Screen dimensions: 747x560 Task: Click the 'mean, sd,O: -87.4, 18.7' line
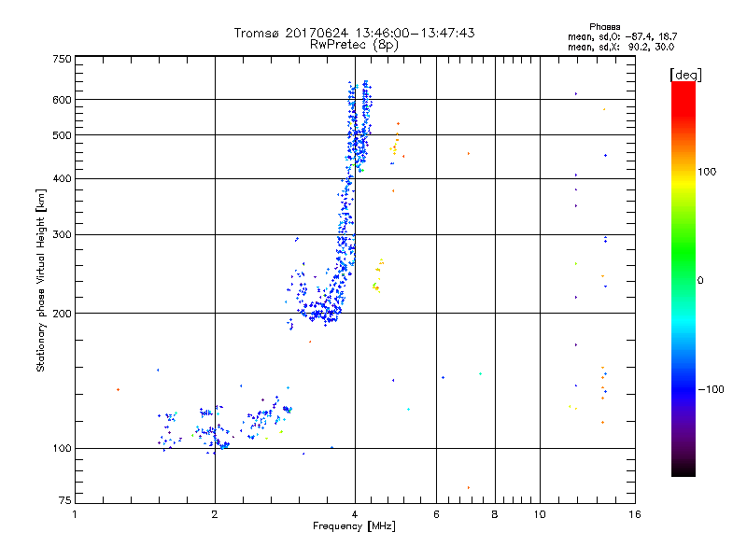point(622,36)
